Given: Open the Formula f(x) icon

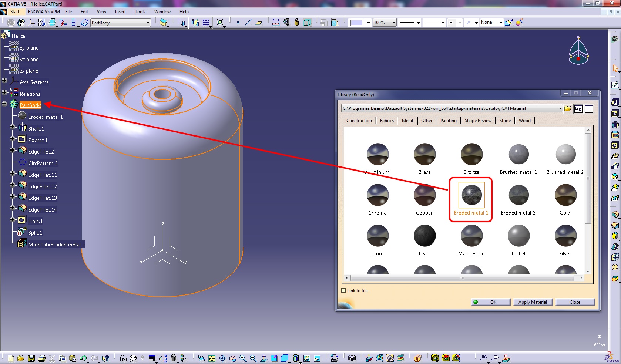Looking at the screenshot, I should [123, 358].
